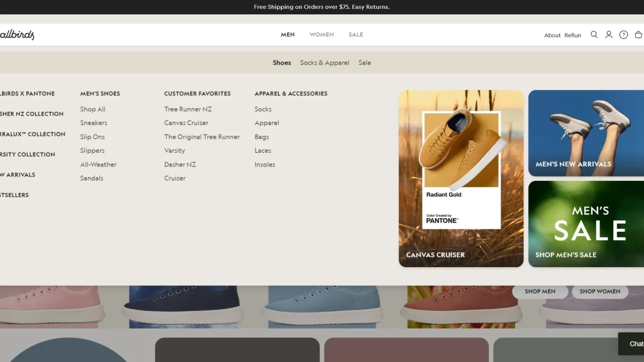Go to Sneakers category
The height and width of the screenshot is (362, 644).
click(94, 123)
